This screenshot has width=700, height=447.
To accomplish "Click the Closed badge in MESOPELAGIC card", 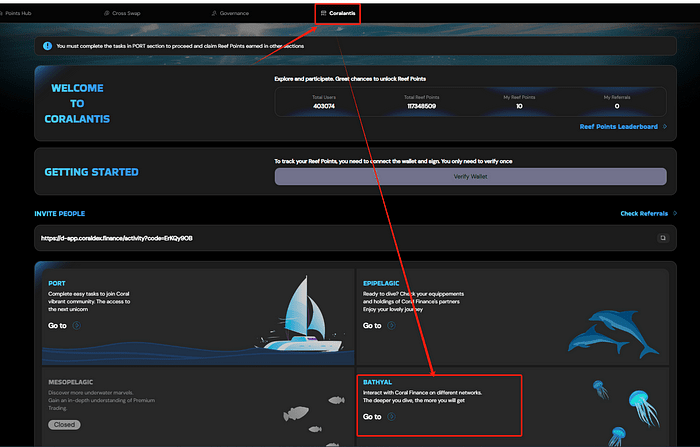I will 64,425.
